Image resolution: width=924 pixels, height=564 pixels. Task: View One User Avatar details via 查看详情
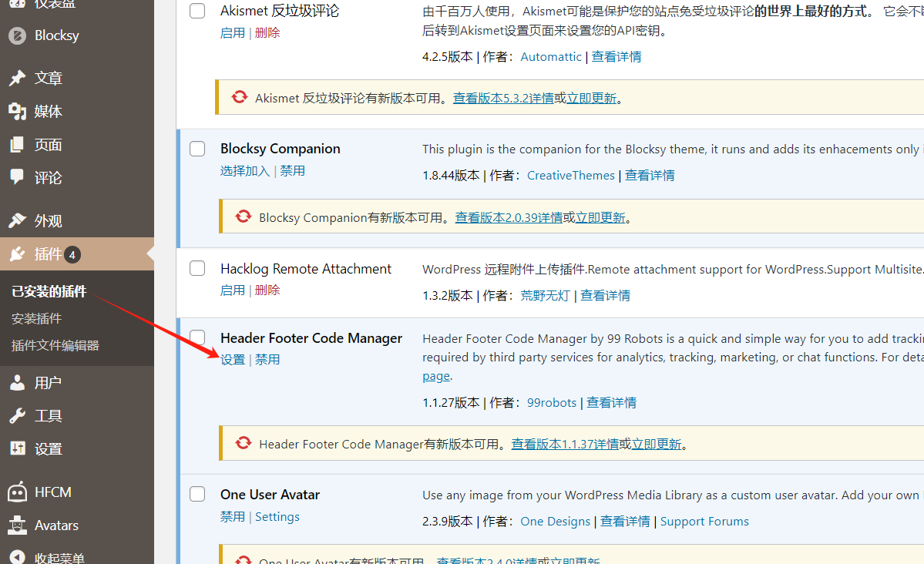pyautogui.click(x=625, y=522)
